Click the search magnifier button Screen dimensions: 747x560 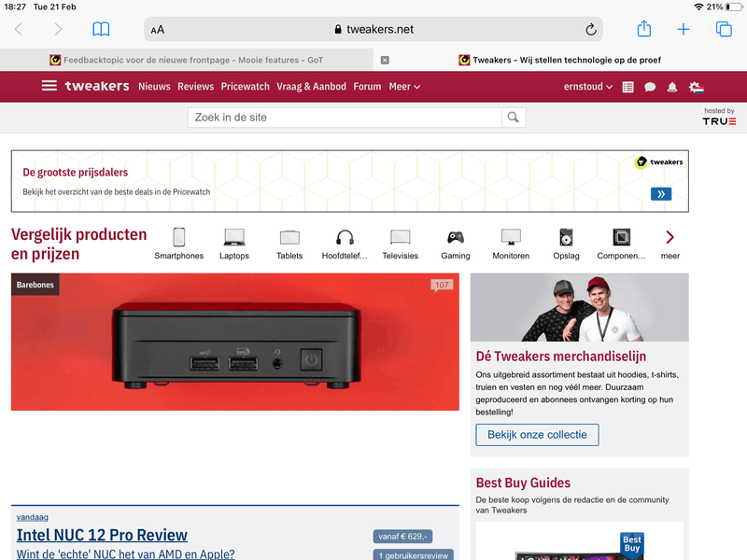[513, 118]
